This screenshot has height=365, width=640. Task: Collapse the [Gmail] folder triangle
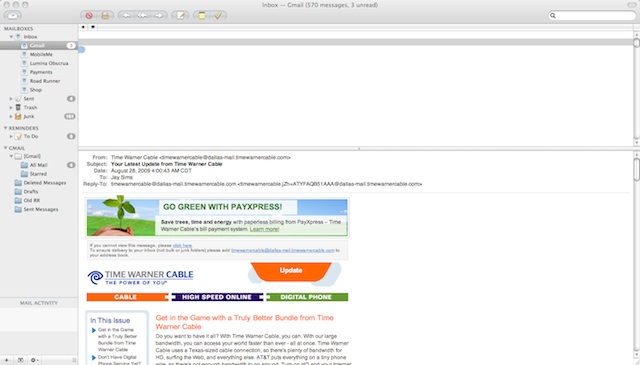(x=11, y=156)
